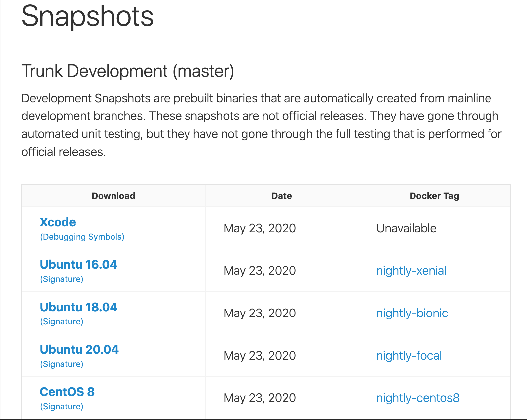Download the Ubuntu 20.04 snapshot
527x420 pixels.
pos(79,349)
